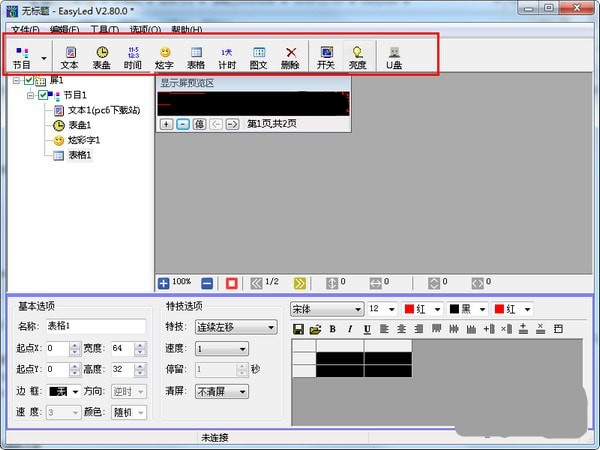600x450 pixels.
Task: Open the 特技 effect dropdown (连续左移)
Action: pyautogui.click(x=236, y=327)
